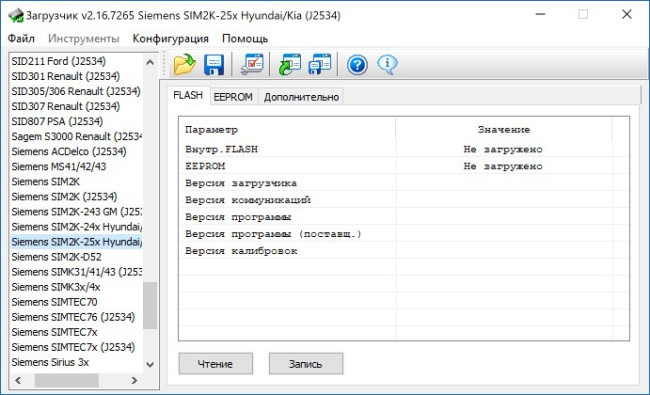
Task: Click horizontal scrollbar right arrow
Action: (134, 380)
